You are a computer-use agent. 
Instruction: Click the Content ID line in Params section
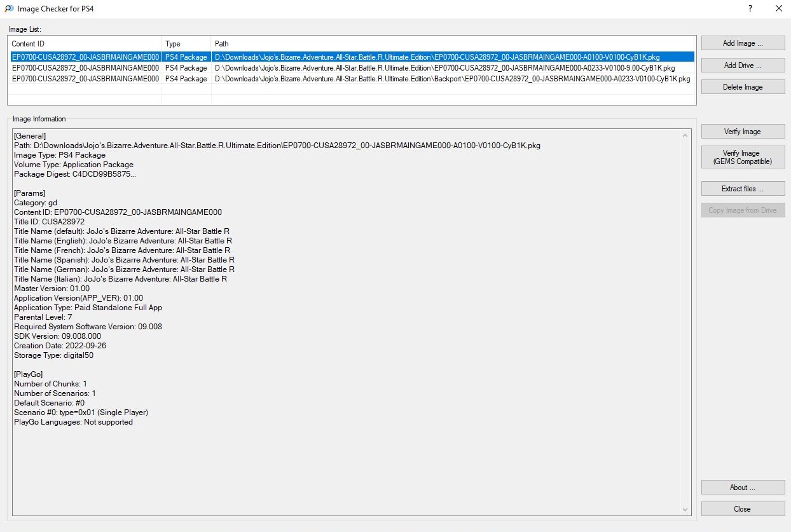(x=118, y=212)
